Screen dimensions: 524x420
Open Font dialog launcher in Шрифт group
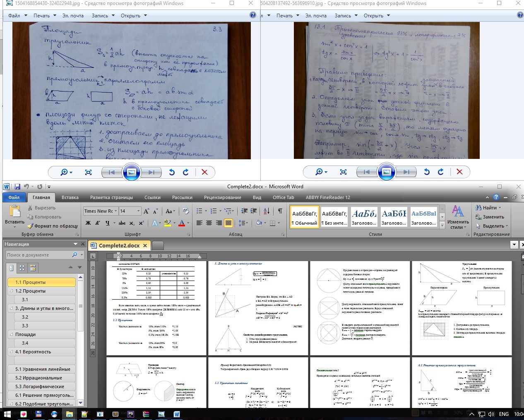[188, 234]
